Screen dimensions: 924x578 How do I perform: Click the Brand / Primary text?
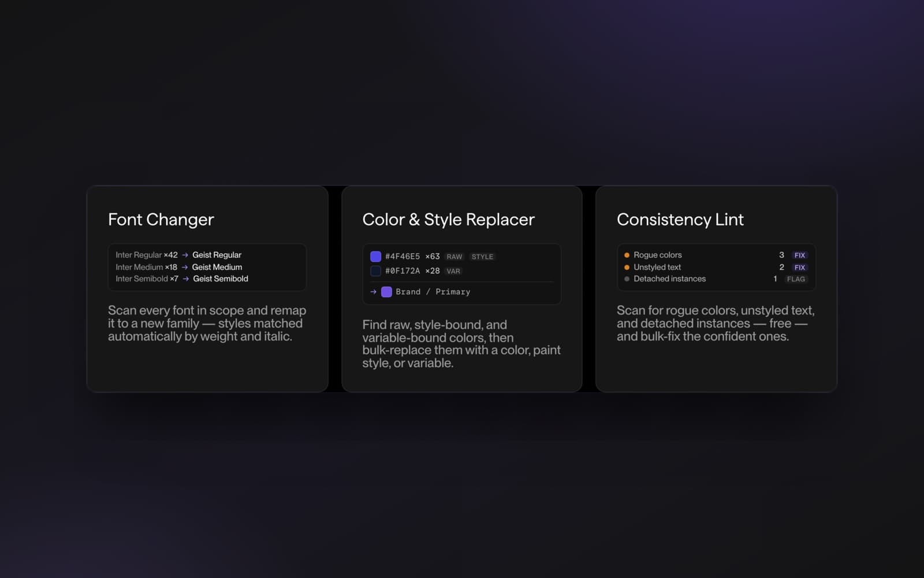pos(433,292)
